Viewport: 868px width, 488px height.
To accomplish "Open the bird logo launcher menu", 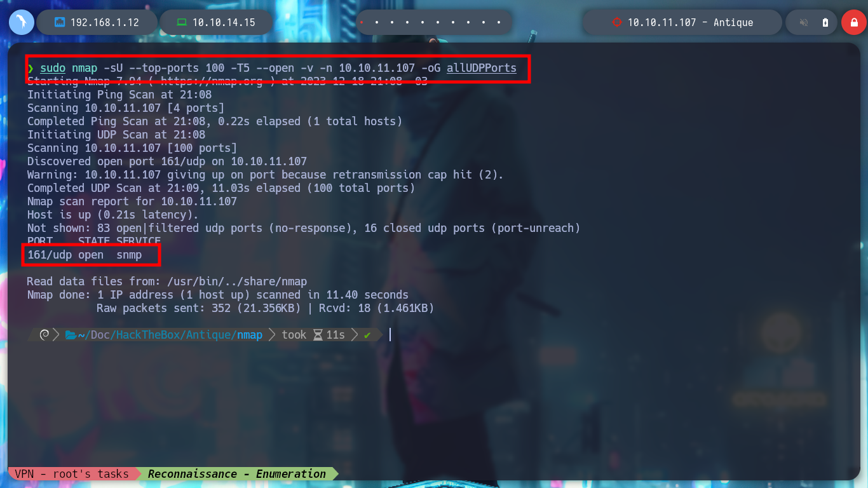I will pyautogui.click(x=22, y=22).
